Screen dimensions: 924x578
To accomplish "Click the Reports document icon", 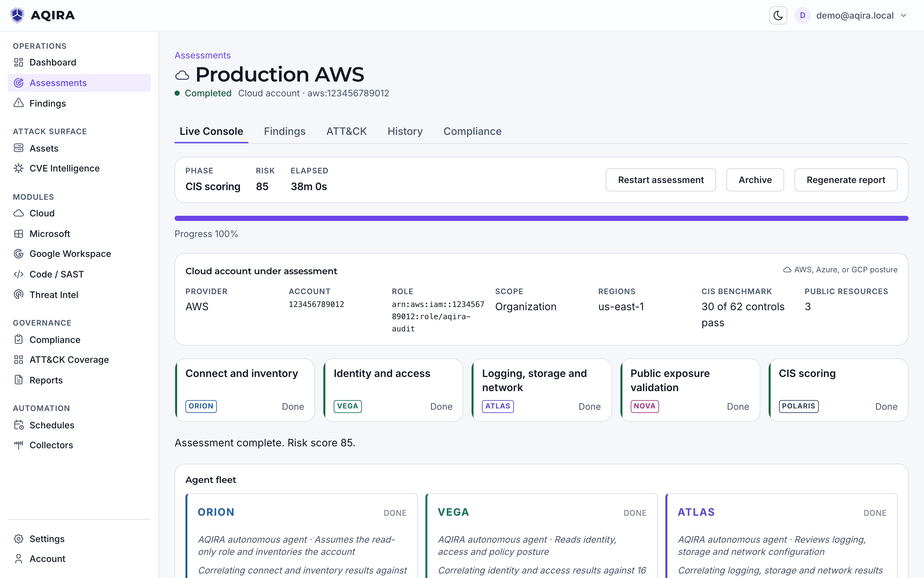I will tap(19, 380).
